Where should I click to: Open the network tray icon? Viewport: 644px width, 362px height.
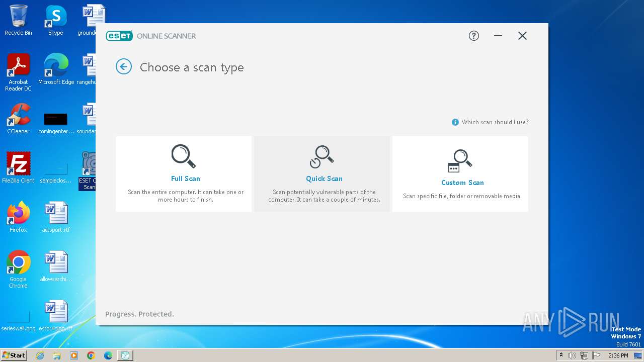pos(584,355)
